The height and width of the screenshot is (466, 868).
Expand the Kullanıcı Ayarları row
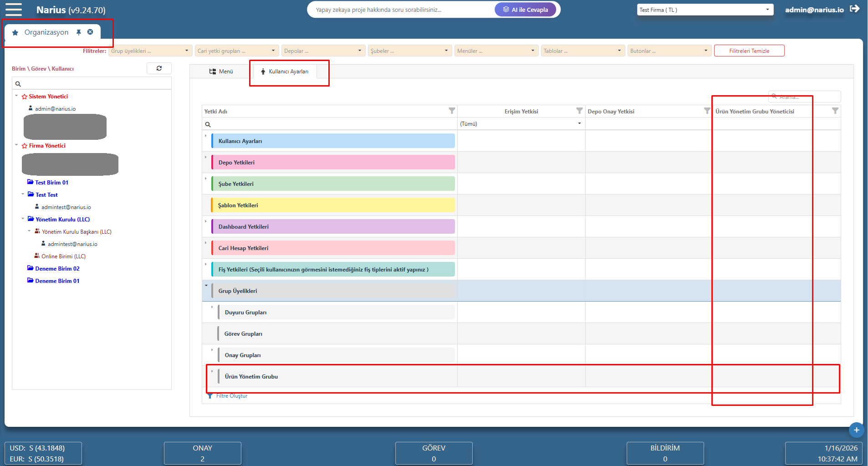coord(206,136)
